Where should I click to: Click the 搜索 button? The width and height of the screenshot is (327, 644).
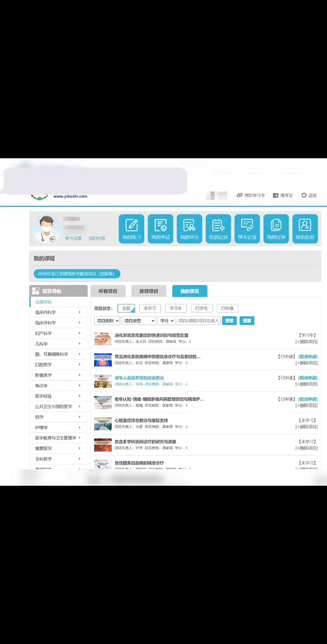(x=229, y=321)
